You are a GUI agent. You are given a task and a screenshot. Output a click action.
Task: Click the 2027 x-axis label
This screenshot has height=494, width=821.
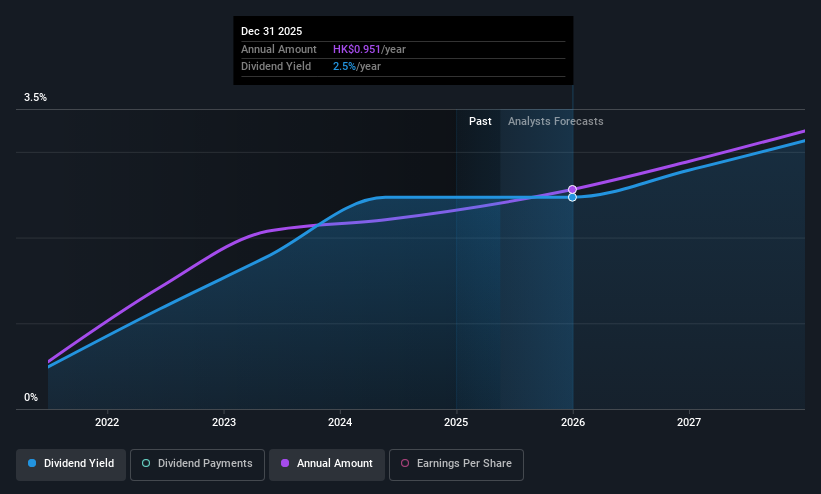689,422
